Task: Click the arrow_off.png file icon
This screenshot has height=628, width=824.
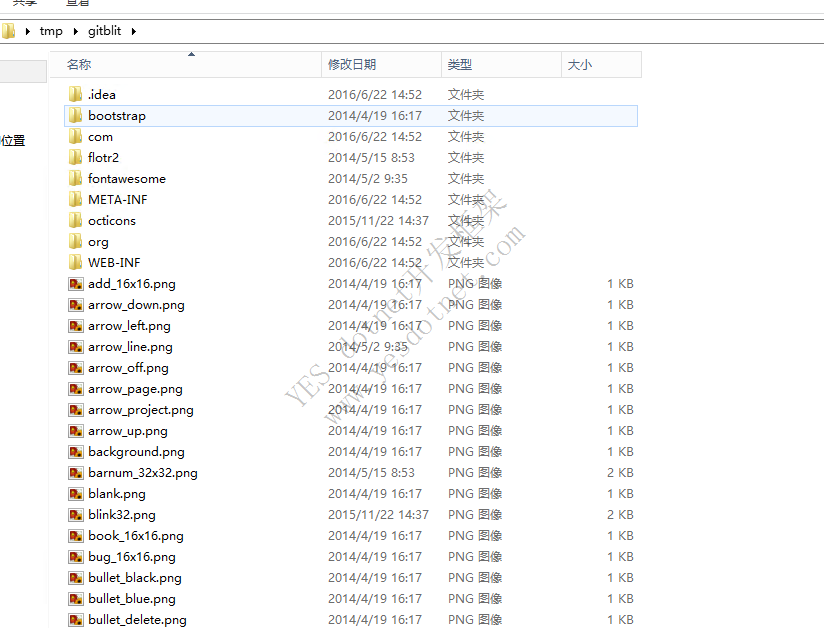Action: coord(76,368)
